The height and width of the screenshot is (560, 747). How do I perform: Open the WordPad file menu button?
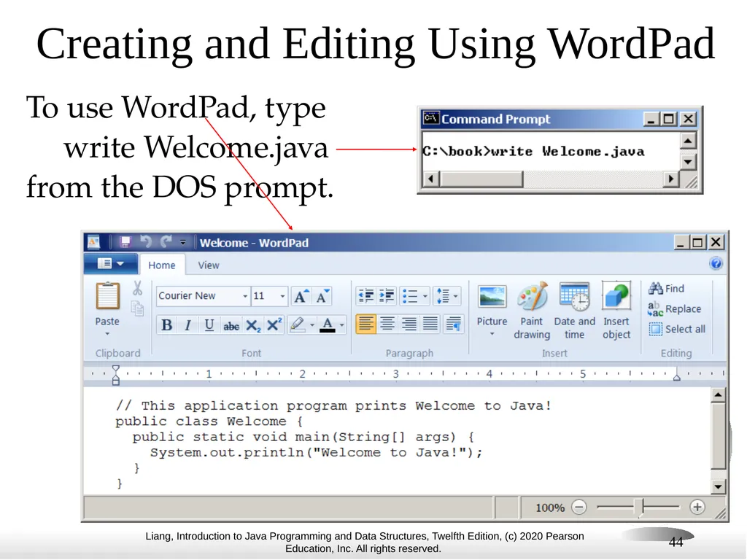pyautogui.click(x=111, y=263)
